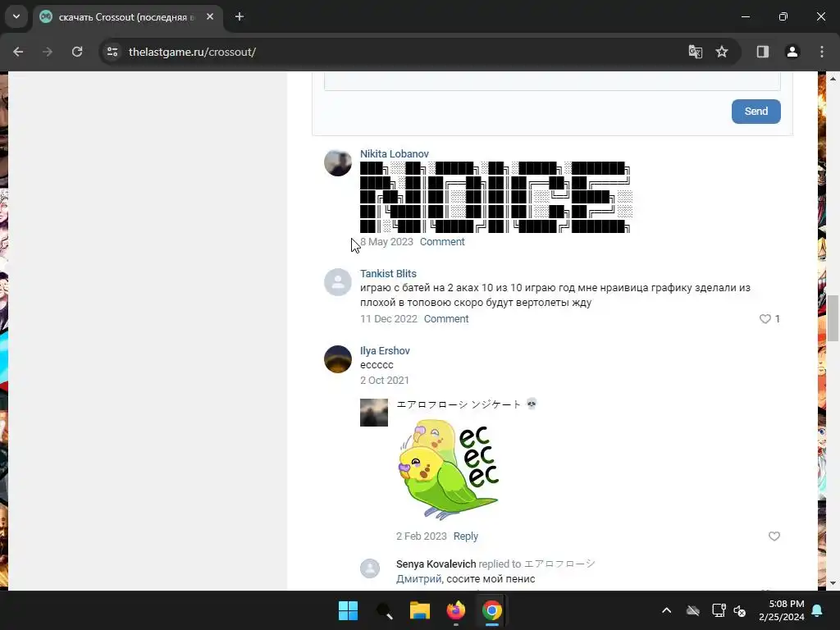Click the Дмитрий mention link

(x=418, y=579)
